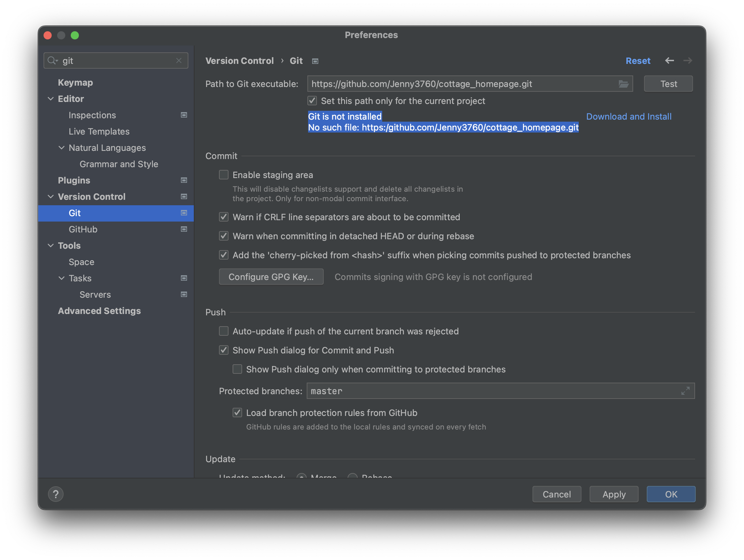The height and width of the screenshot is (560, 744).
Task: Toggle 'Set this path only for current project'
Action: pos(312,101)
